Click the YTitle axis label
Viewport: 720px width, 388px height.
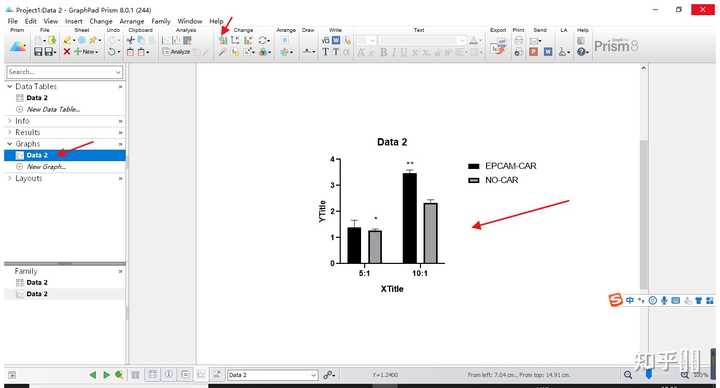pyautogui.click(x=322, y=211)
